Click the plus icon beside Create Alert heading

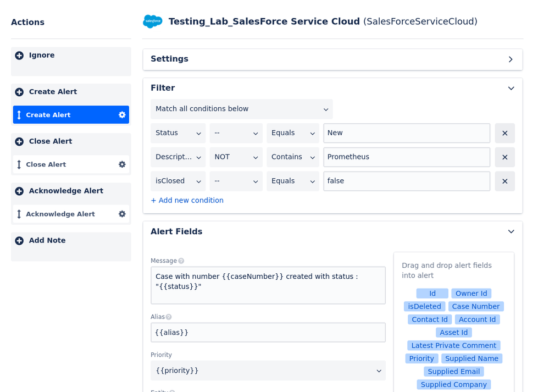pos(19,92)
